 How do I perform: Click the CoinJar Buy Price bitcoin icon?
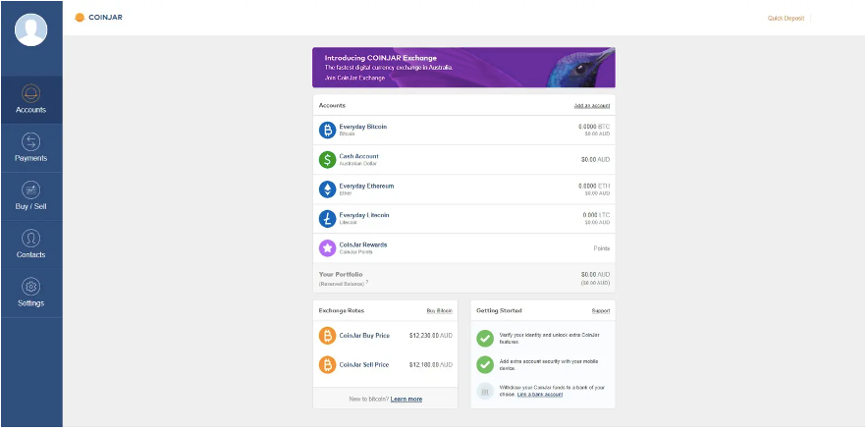pyautogui.click(x=327, y=336)
